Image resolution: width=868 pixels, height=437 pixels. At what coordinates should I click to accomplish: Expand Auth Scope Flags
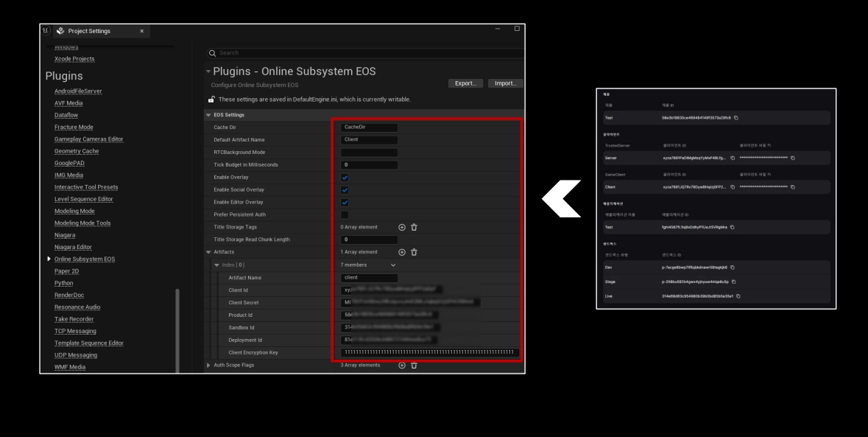[x=208, y=366]
